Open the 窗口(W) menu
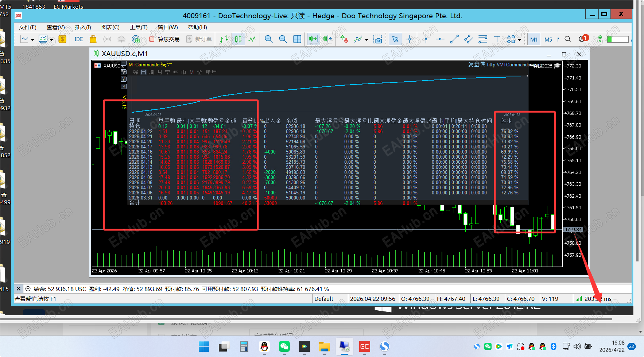The height and width of the screenshot is (357, 644). pyautogui.click(x=168, y=27)
